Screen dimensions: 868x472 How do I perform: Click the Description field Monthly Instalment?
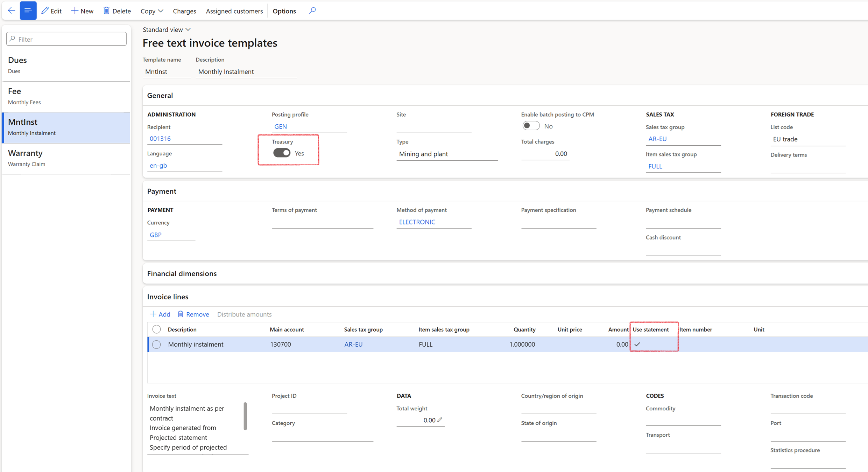tap(246, 71)
